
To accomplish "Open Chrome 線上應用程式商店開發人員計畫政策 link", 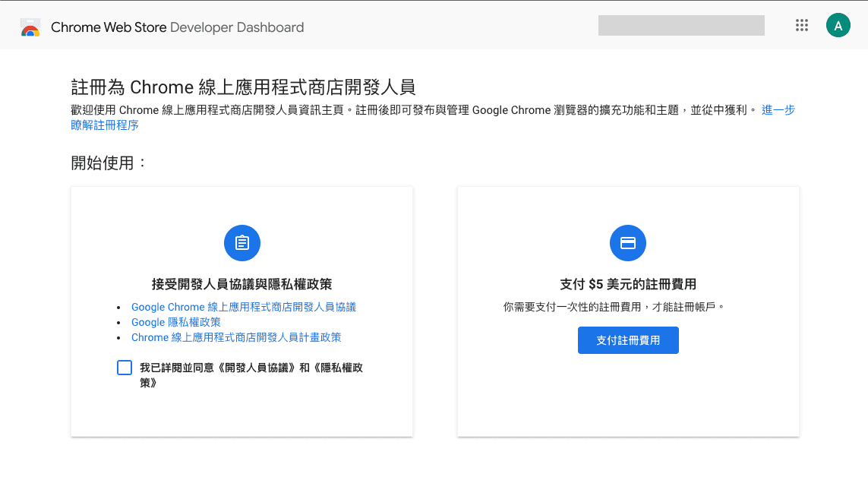I will click(235, 337).
